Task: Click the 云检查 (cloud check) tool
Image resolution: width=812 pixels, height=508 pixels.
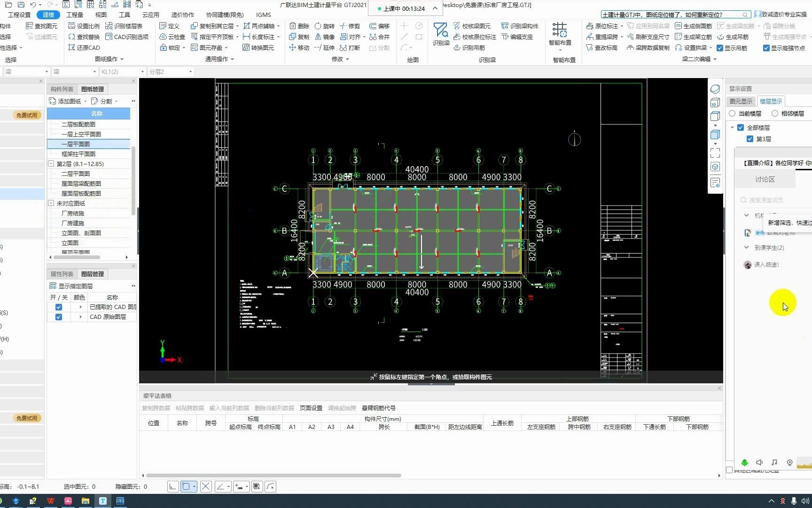Action: pyautogui.click(x=172, y=37)
